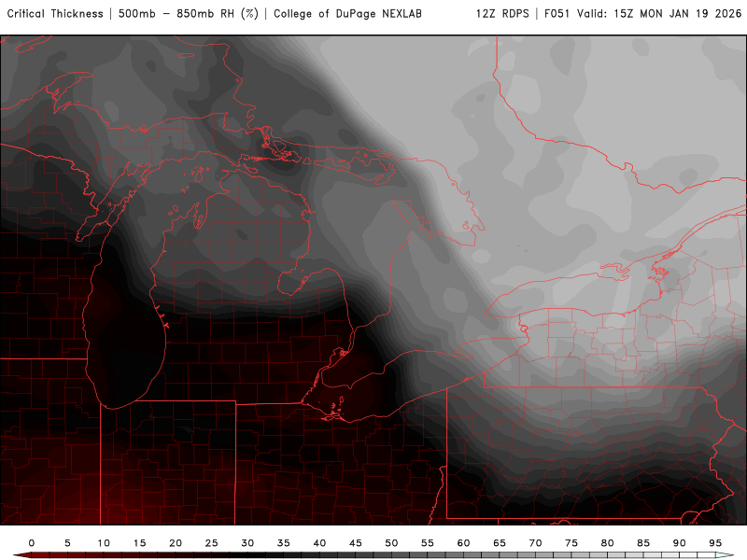
Task: Select the '500mb – 850mb RH (%)' label
Action: click(x=189, y=14)
